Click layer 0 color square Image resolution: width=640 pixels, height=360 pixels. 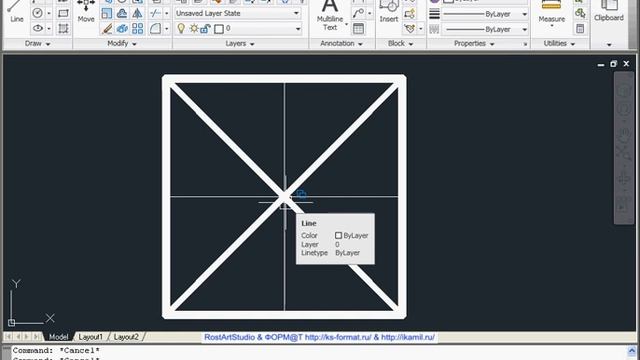coord(219,29)
